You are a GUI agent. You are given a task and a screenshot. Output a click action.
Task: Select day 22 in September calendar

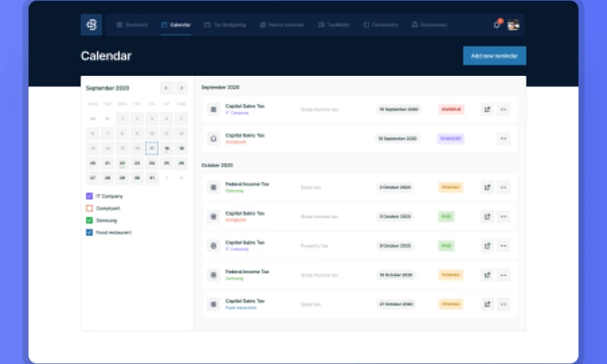tap(122, 163)
